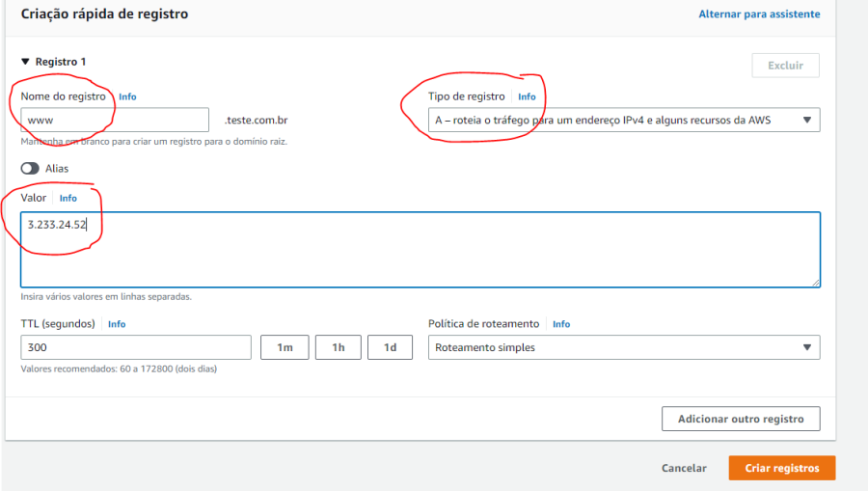Open Alternar para assistente link
The height and width of the screenshot is (491, 868).
coord(759,14)
